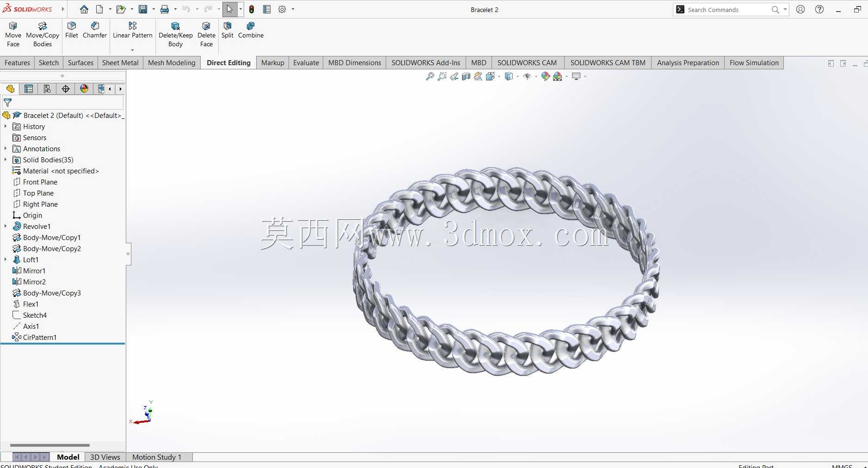Select the Delete Face tool
The height and width of the screenshot is (468, 868).
click(206, 35)
